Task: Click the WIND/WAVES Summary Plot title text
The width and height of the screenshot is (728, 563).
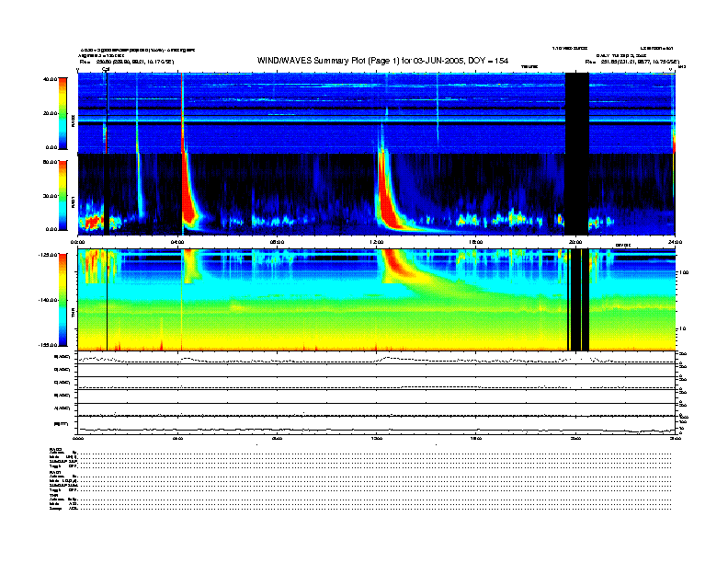Action: (382, 61)
